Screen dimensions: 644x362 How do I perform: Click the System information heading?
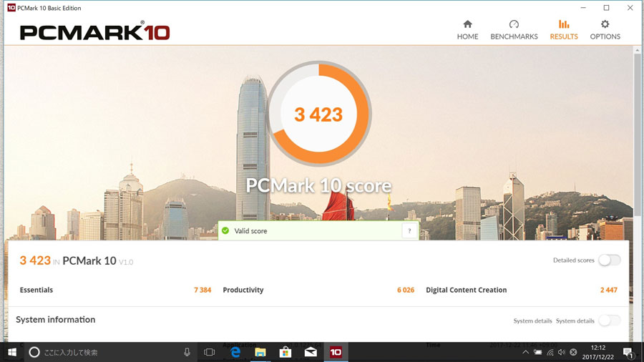[x=55, y=319]
